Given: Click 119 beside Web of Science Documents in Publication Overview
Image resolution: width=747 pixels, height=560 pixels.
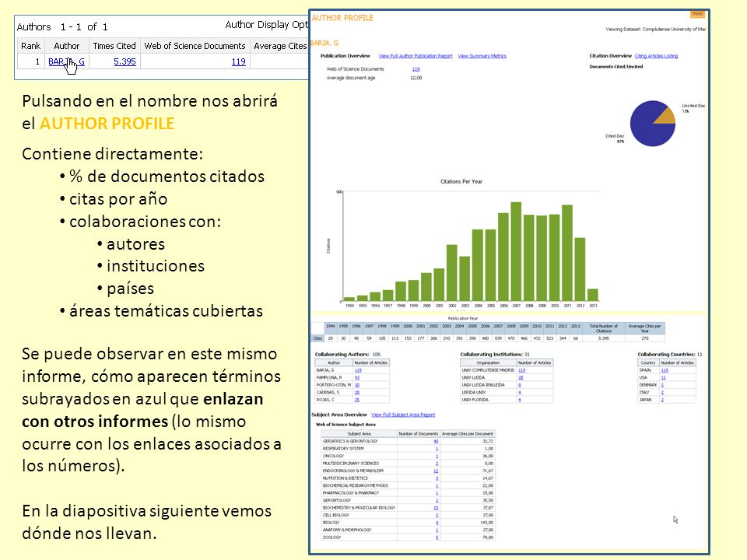Looking at the screenshot, I should click(x=416, y=69).
